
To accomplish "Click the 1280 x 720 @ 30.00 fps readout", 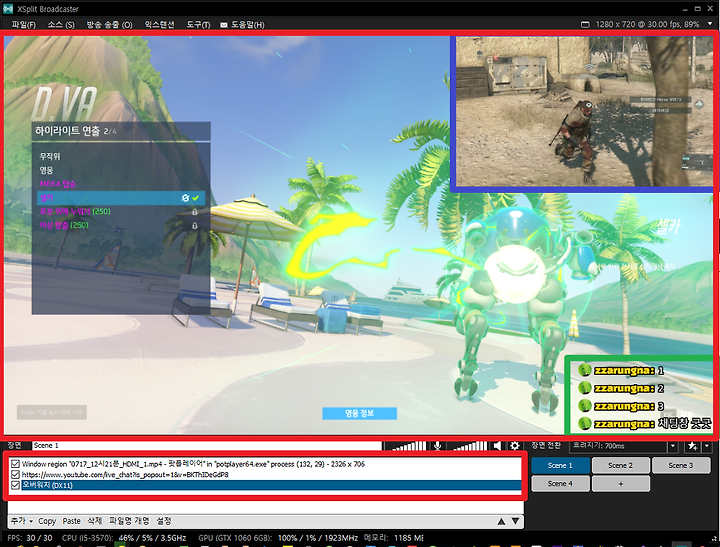I will pos(647,24).
